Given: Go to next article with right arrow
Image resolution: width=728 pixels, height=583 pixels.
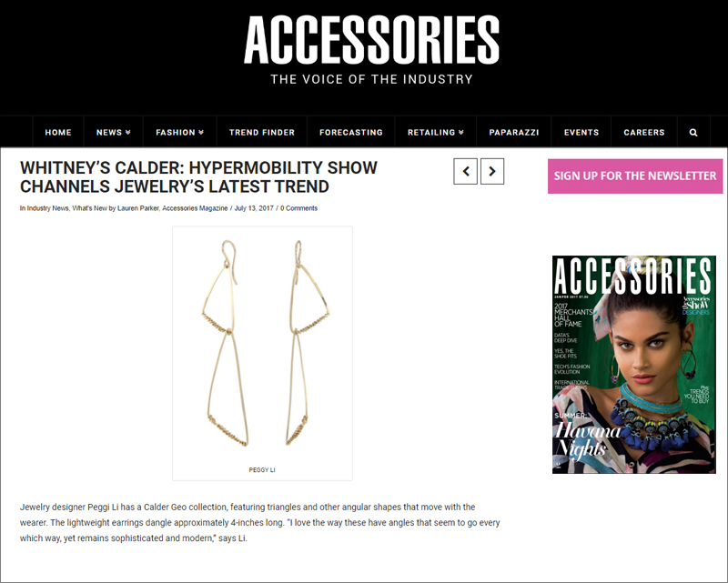Looking at the screenshot, I should click(492, 171).
